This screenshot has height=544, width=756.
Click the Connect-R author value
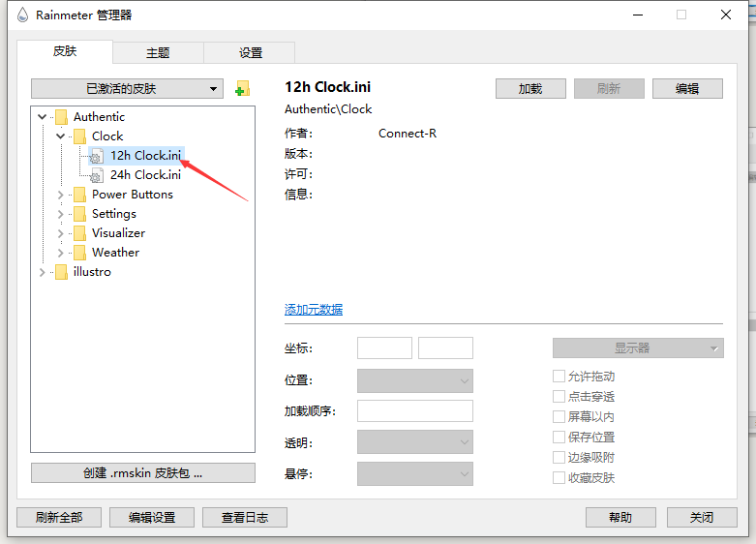(x=408, y=134)
